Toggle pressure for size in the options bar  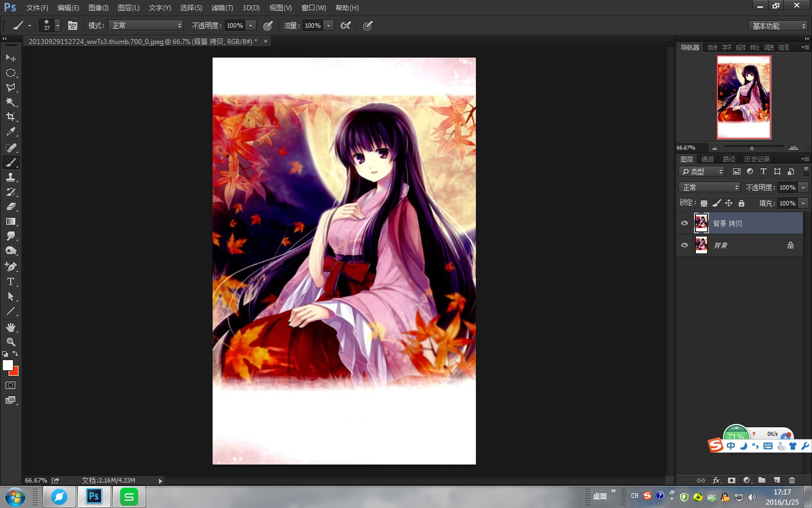click(368, 25)
